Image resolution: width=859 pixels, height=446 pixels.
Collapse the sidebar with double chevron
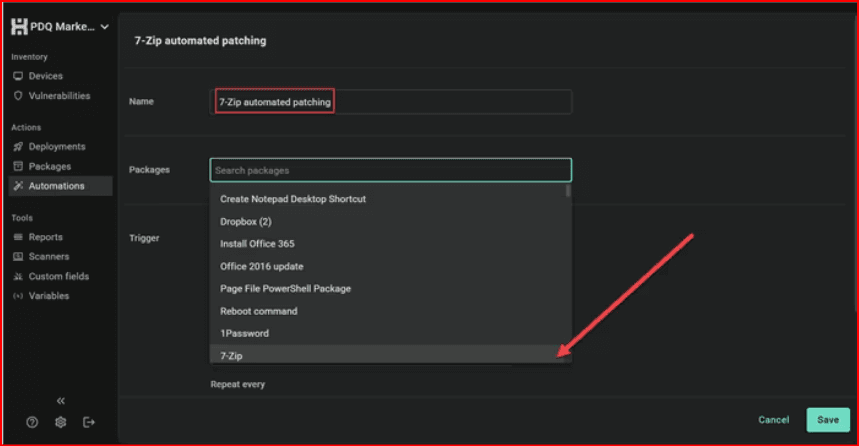tap(61, 401)
